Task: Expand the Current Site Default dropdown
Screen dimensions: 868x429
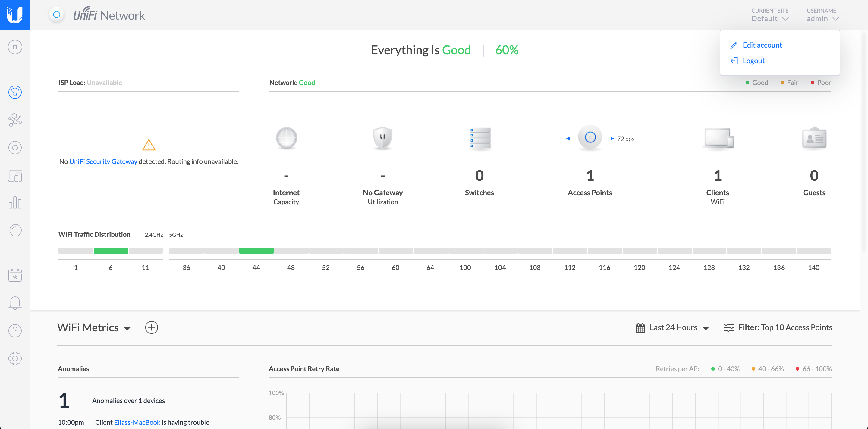Action: click(x=770, y=15)
